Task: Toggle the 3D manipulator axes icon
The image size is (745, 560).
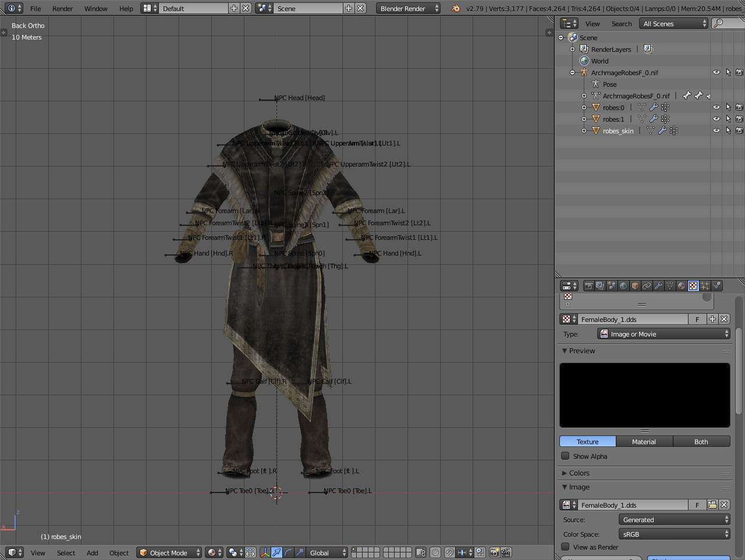Action: 265,552
